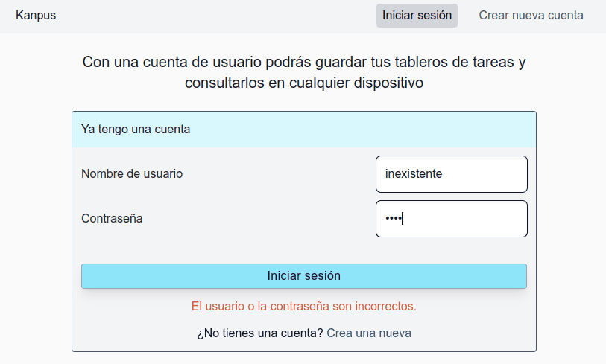Click the red incorrect credentials error message
Viewport: 606px width, 364px height.
pos(303,306)
